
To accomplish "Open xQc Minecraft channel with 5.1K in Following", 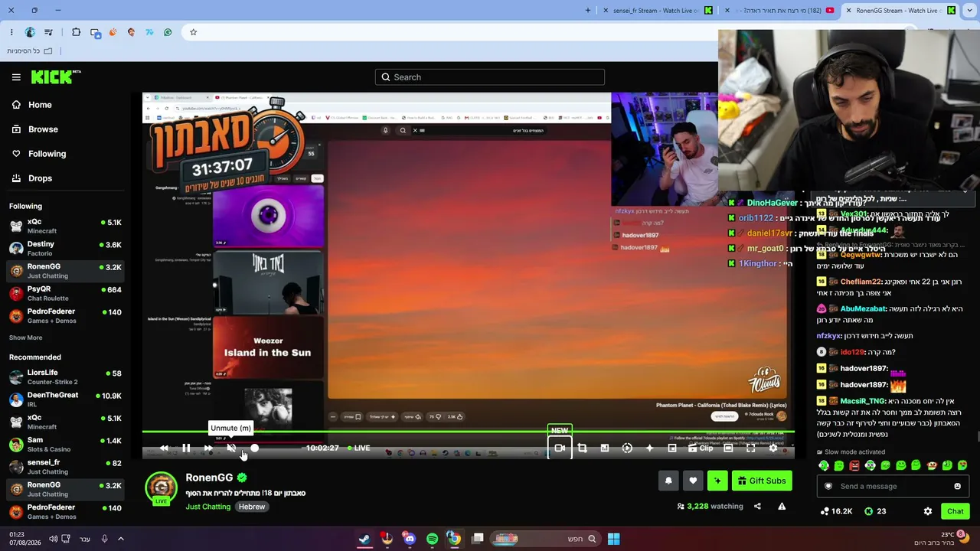I will (x=65, y=227).
